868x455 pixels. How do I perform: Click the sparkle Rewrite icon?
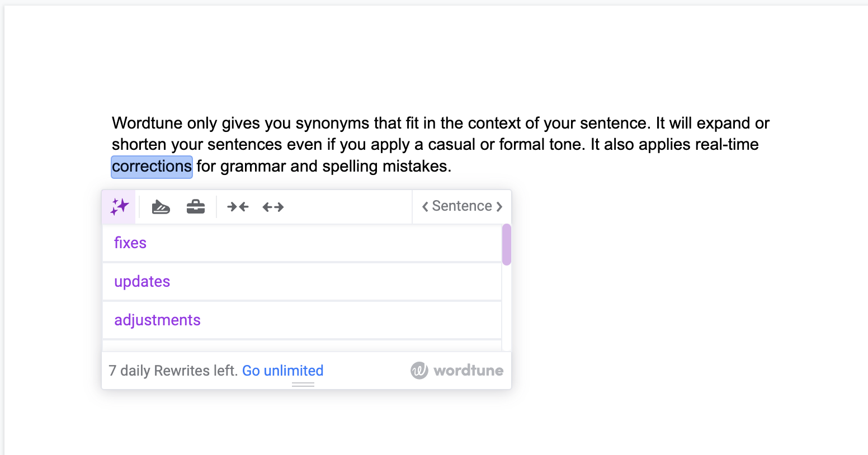pos(119,207)
